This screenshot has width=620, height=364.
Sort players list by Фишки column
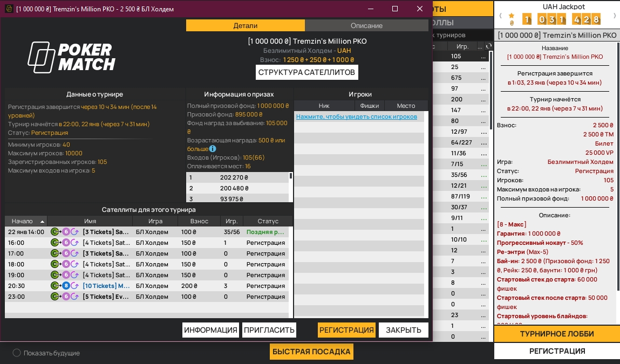(x=369, y=106)
